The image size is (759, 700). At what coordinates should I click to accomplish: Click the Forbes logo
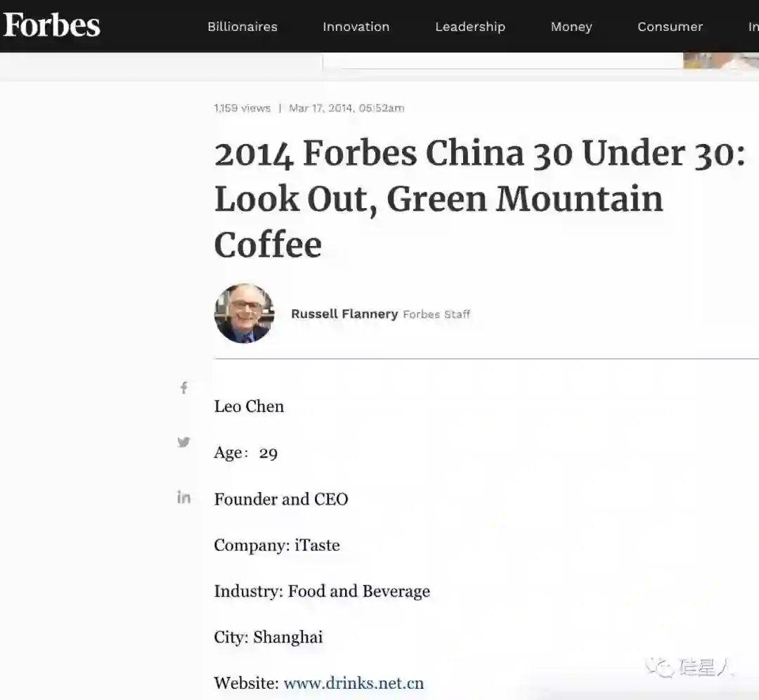(52, 25)
